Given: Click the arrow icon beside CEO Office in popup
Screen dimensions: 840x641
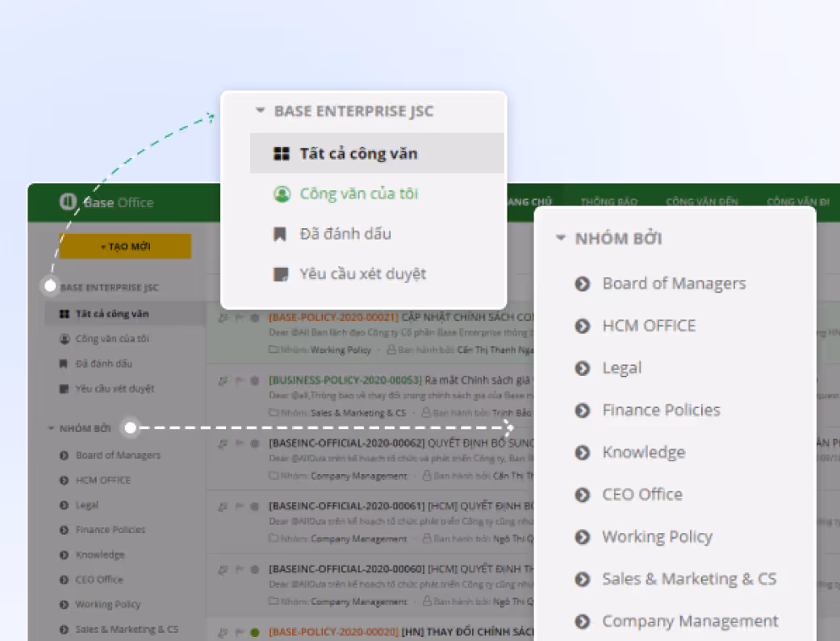Looking at the screenshot, I should [583, 495].
